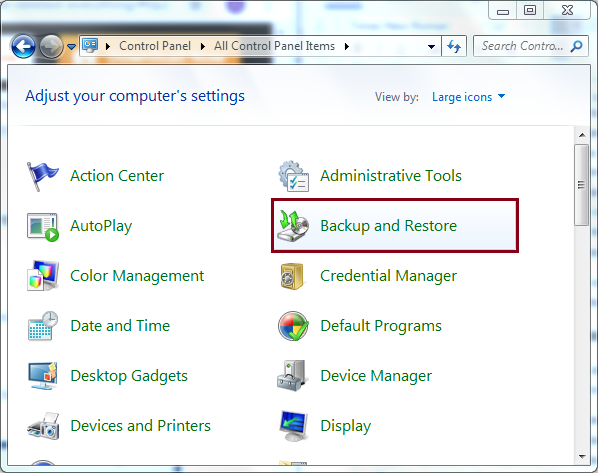
Task: Click the Default Programs icon
Action: 293,326
